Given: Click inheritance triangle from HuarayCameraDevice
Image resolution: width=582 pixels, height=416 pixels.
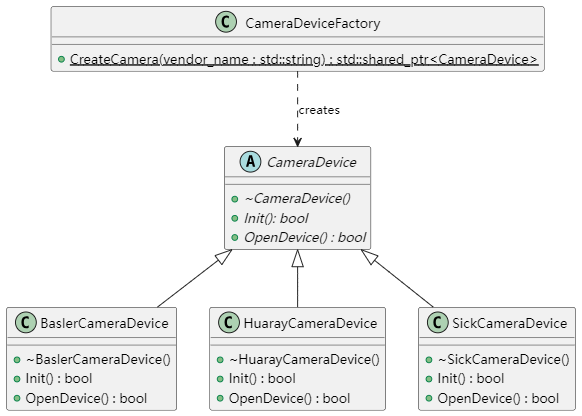Looking at the screenshot, I should pos(297,258).
